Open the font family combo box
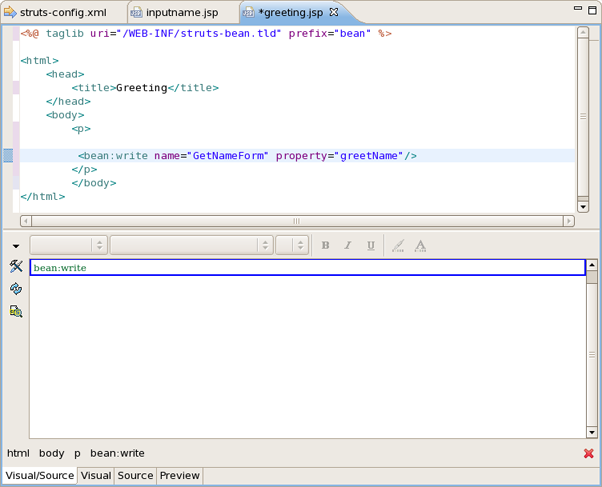602x487 pixels. (x=191, y=245)
